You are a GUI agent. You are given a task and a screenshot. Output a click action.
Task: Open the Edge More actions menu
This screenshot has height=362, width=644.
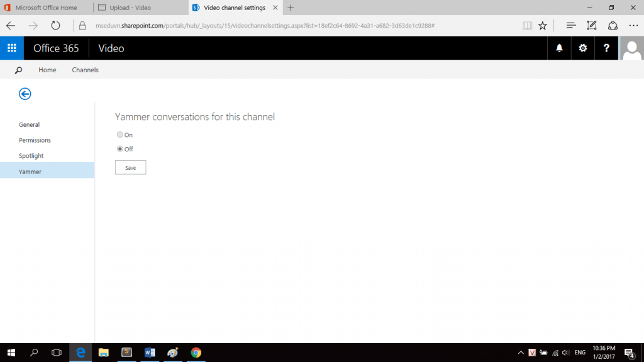click(x=634, y=25)
